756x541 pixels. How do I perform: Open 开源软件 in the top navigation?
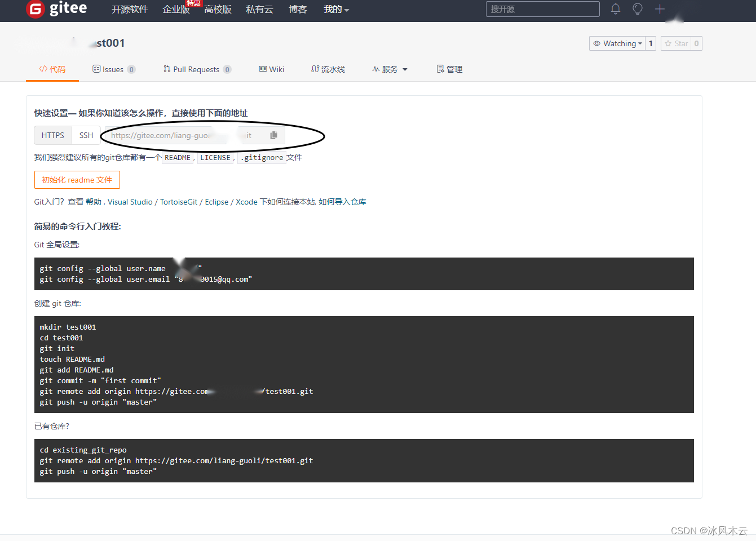[x=130, y=9]
